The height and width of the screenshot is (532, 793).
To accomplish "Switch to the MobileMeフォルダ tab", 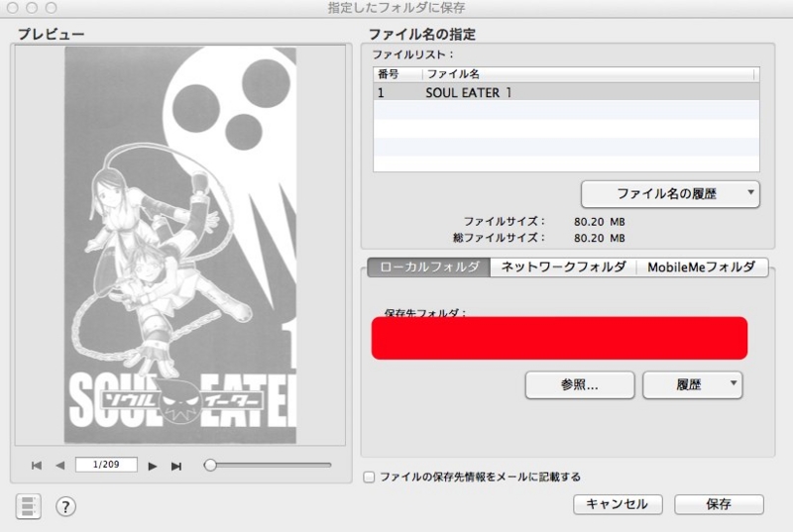I will (702, 266).
